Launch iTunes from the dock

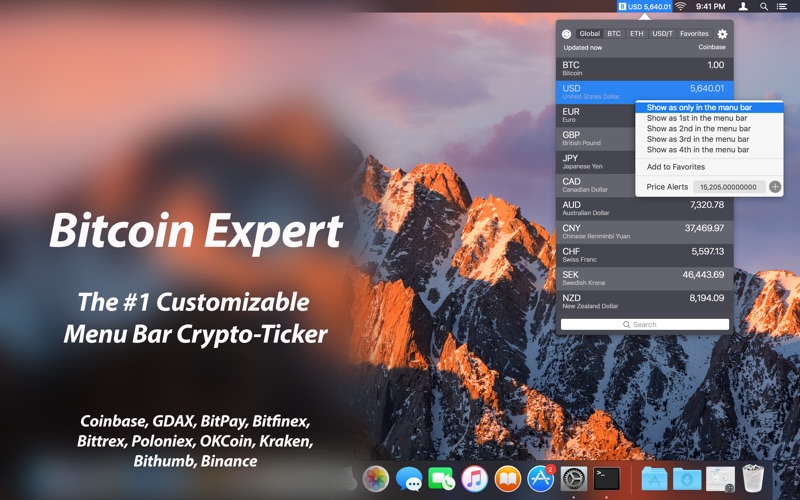click(x=474, y=479)
